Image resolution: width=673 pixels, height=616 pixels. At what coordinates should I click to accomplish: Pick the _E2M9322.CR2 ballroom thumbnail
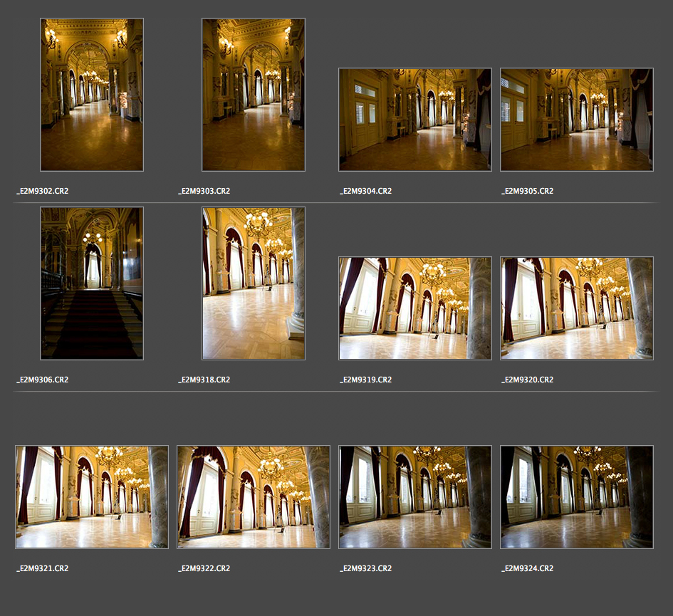(x=254, y=497)
